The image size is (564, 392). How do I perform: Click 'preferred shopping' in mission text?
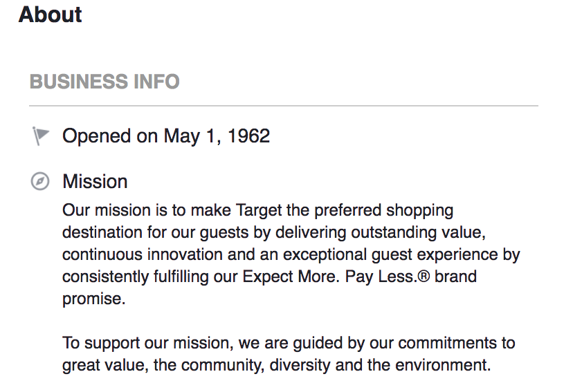click(x=384, y=211)
